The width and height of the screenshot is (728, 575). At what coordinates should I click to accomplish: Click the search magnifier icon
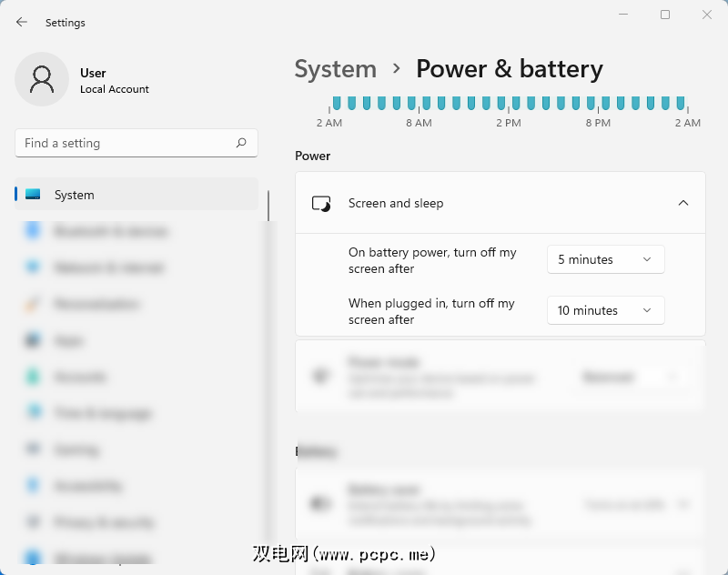(241, 143)
